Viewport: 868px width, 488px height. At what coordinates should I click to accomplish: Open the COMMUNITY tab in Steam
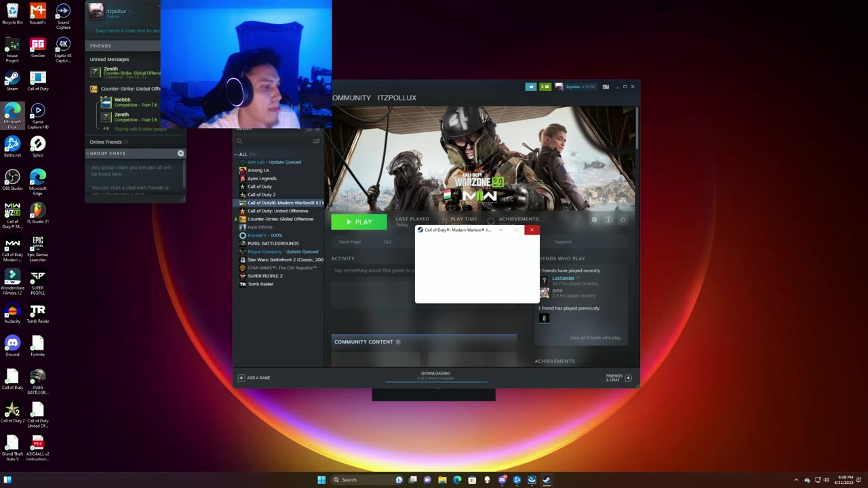coord(351,98)
